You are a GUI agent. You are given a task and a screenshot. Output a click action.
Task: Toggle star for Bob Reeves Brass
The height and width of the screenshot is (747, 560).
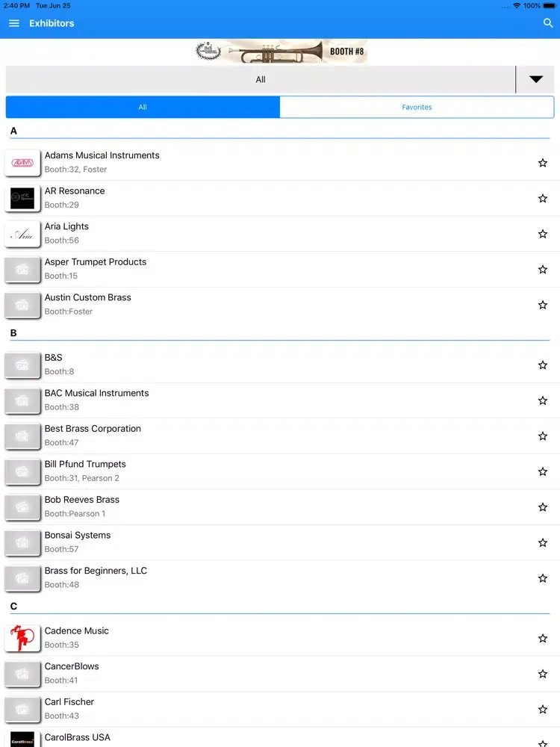[543, 507]
